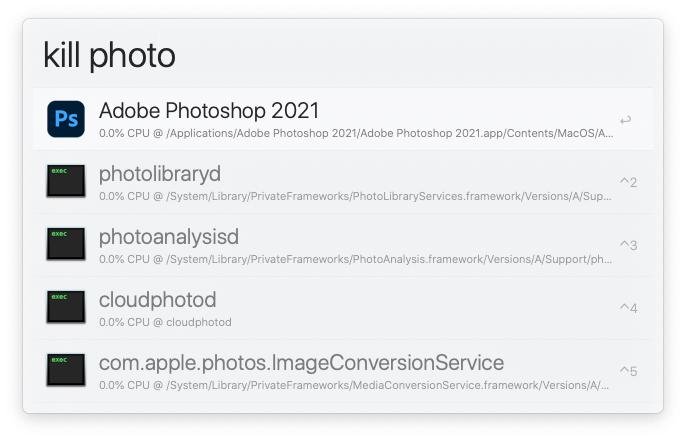Click the photoanalysisd exec icon
The height and width of the screenshot is (440, 686).
pos(66,244)
